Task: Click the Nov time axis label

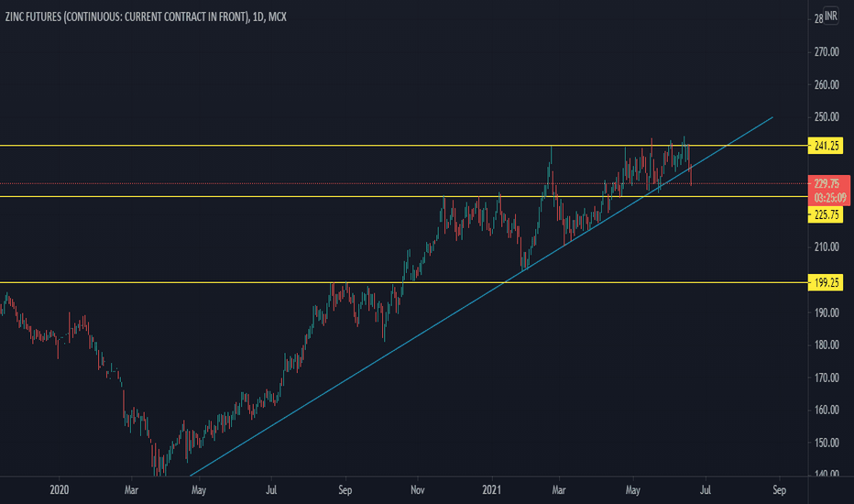Action: (417, 490)
